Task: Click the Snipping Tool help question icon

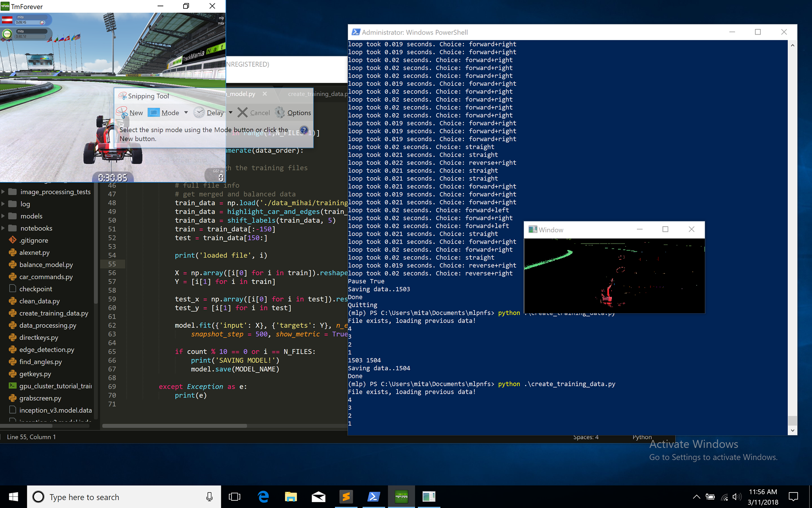Action: [x=304, y=130]
